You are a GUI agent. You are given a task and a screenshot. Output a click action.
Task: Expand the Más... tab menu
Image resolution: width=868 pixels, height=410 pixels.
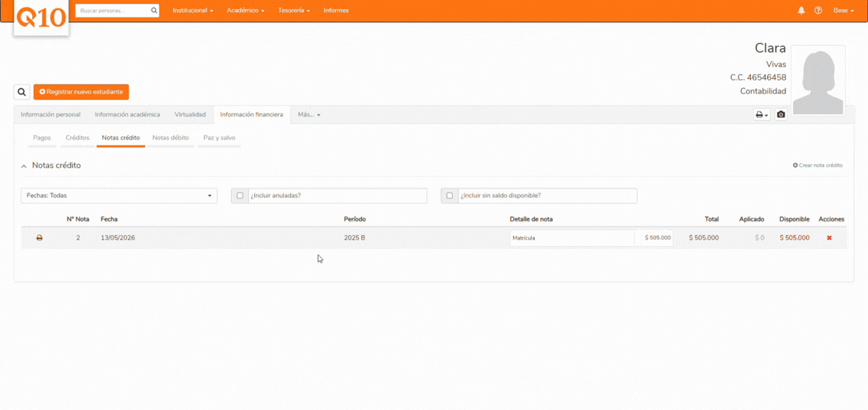[x=309, y=115]
